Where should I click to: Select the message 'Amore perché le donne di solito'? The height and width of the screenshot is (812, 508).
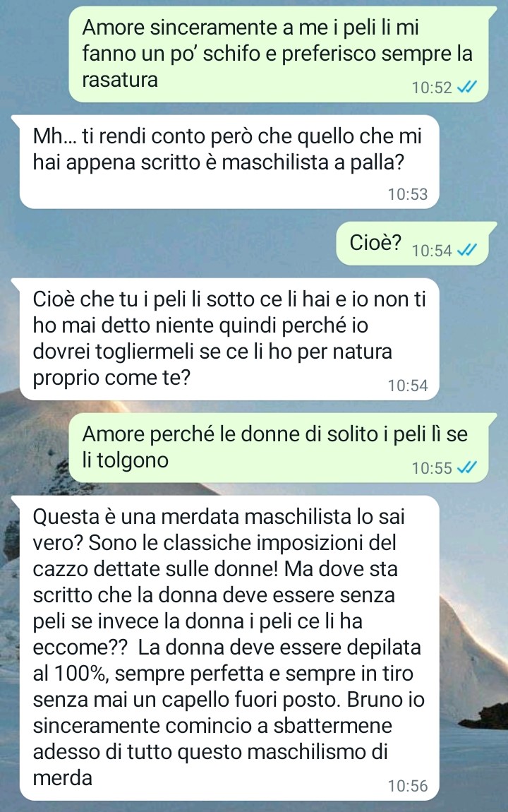click(282, 448)
